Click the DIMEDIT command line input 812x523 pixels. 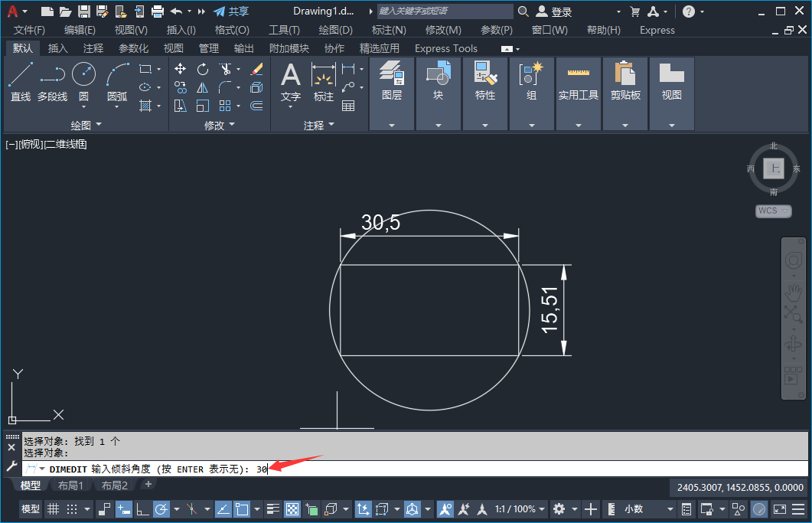pos(459,469)
